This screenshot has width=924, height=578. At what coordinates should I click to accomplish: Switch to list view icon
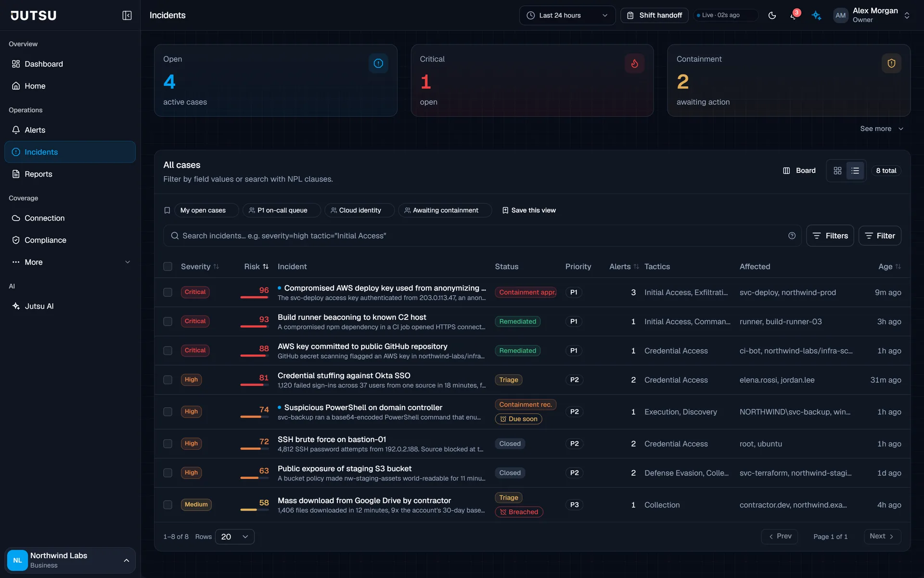coord(855,171)
